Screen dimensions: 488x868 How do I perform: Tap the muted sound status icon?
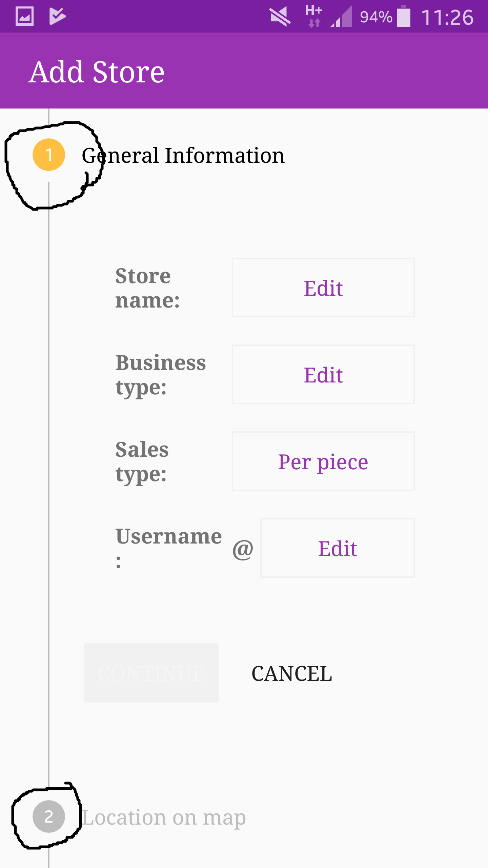pos(280,16)
